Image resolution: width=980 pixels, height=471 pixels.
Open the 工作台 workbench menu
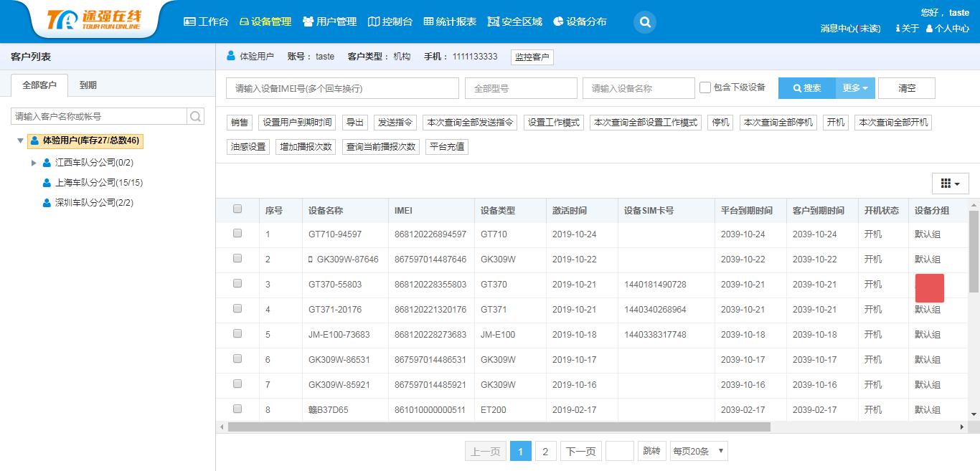[206, 22]
